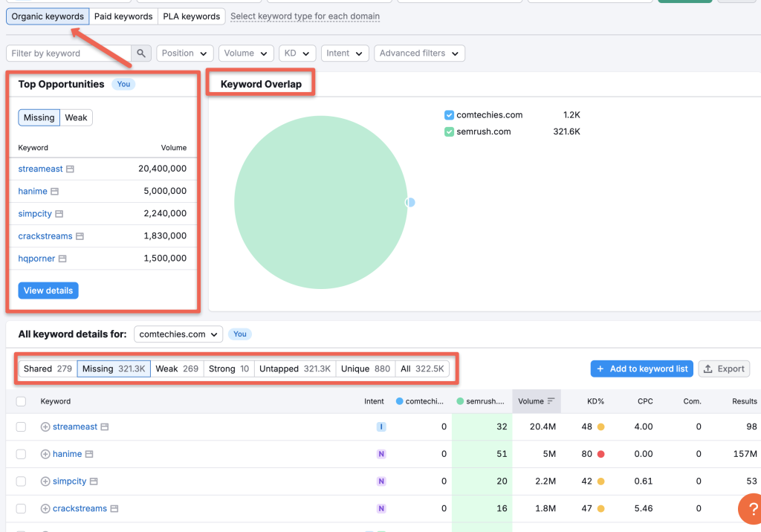This screenshot has width=761, height=532.
Task: Switch to the Paid keywords tab
Action: coord(123,16)
